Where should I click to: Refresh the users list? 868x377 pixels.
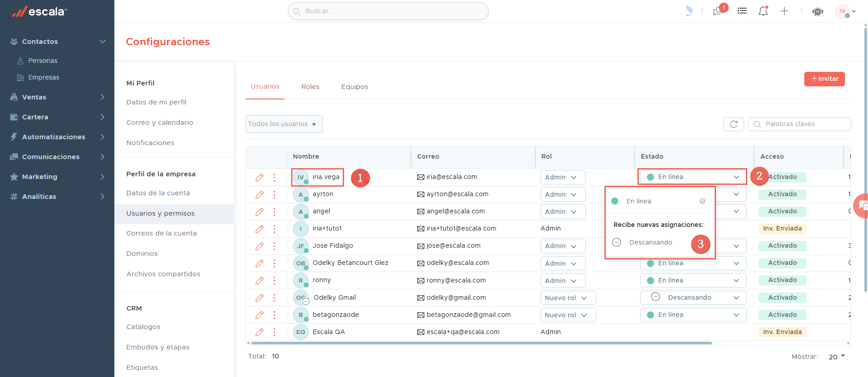tap(734, 124)
